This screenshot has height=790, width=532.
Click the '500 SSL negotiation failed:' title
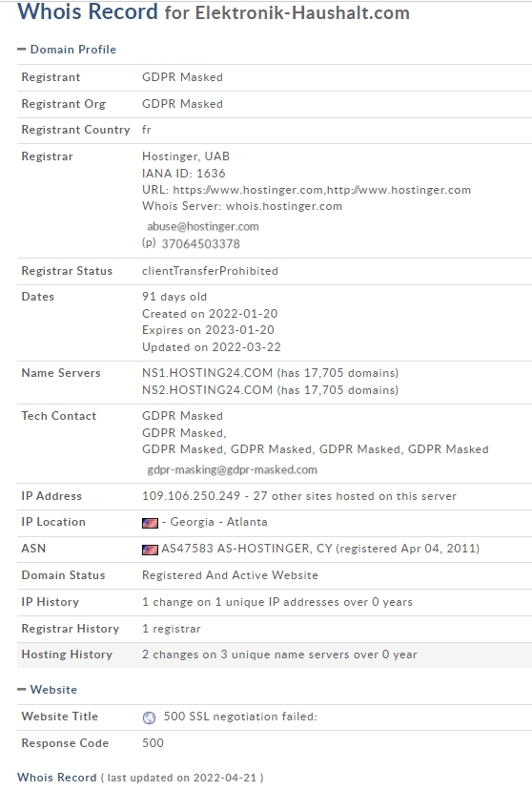tap(240, 717)
